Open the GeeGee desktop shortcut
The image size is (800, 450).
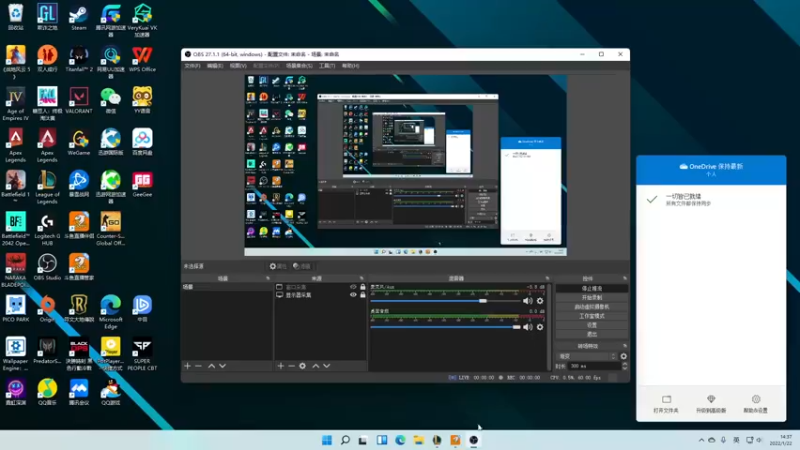point(142,184)
